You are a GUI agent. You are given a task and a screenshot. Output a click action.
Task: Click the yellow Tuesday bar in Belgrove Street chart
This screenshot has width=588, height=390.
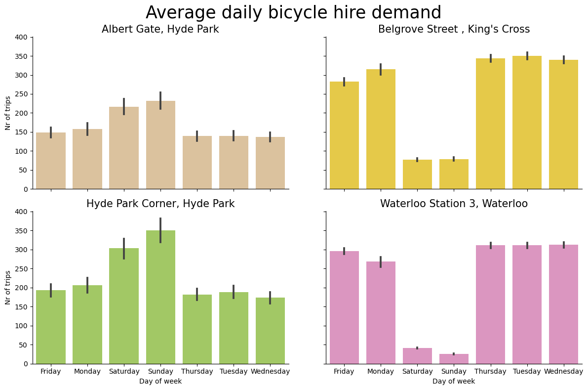coord(527,123)
